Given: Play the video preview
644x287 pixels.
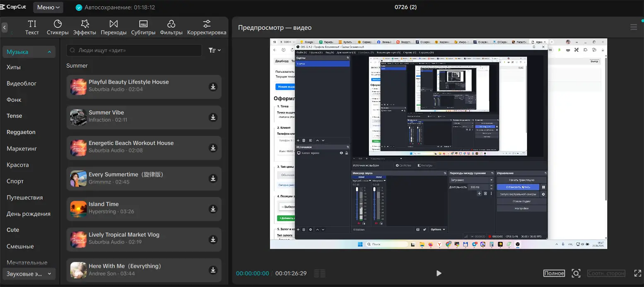Looking at the screenshot, I should [x=439, y=273].
